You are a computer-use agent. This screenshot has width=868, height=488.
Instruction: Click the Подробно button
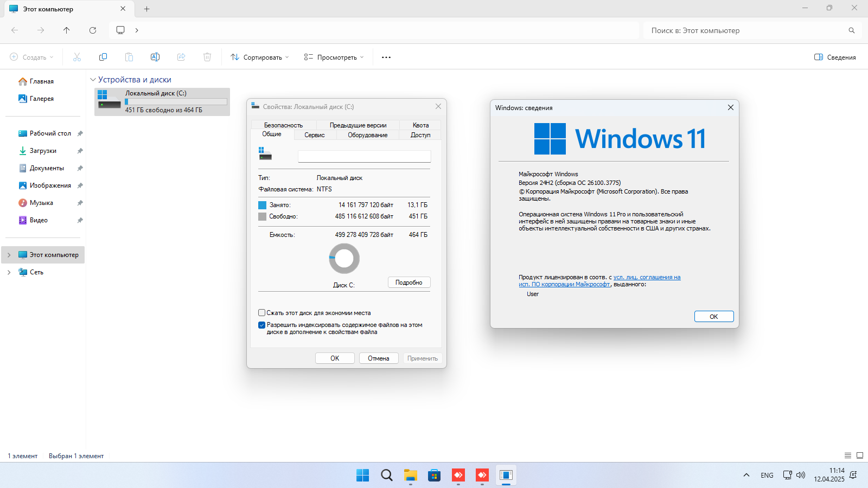pos(409,282)
